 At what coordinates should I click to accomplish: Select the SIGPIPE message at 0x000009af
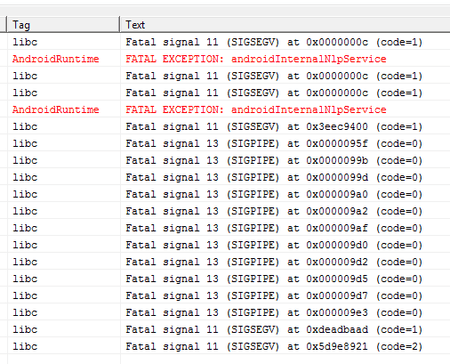[274, 228]
